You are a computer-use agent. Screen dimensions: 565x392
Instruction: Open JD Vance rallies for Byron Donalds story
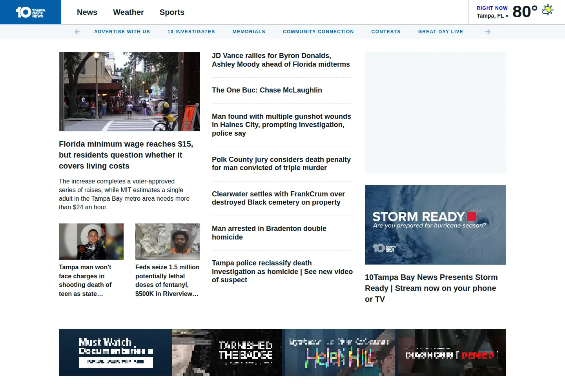(281, 60)
